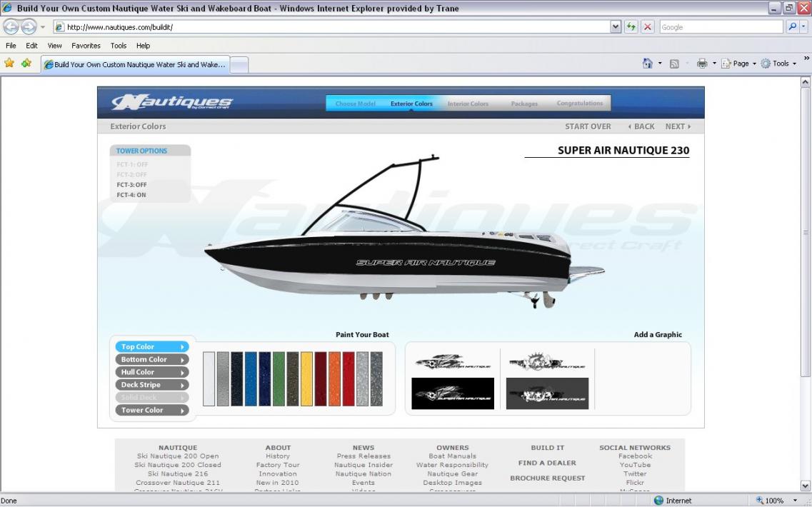Select the first black-background graphic thumbnail

coord(453,393)
